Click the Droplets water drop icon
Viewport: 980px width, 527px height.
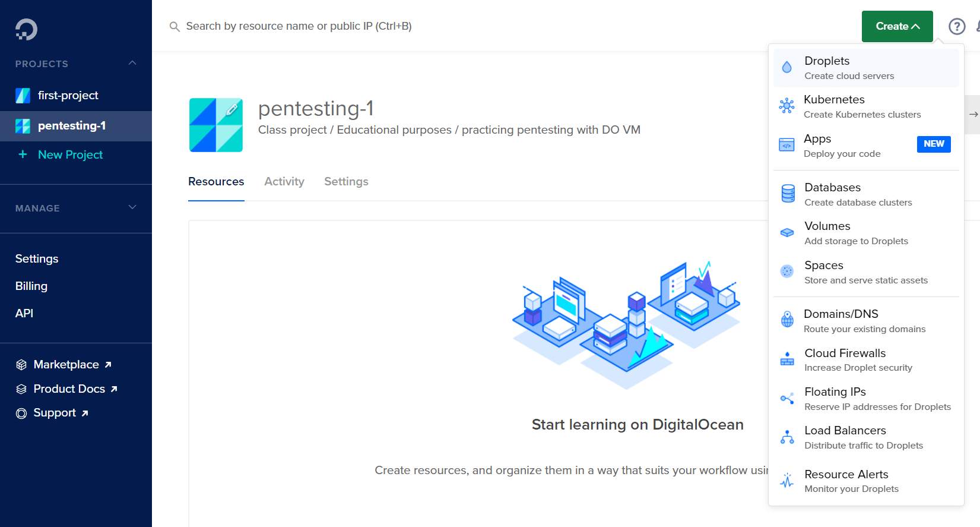pos(786,67)
